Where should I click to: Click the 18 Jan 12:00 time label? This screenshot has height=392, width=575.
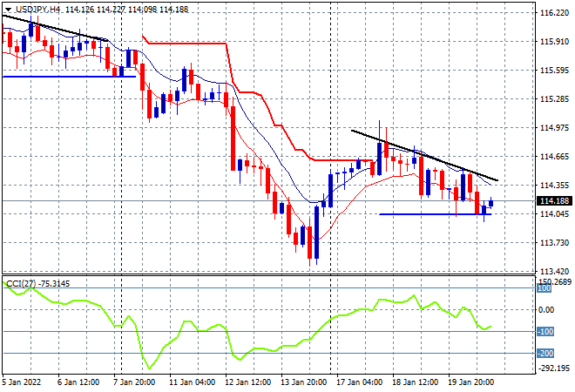(415, 382)
